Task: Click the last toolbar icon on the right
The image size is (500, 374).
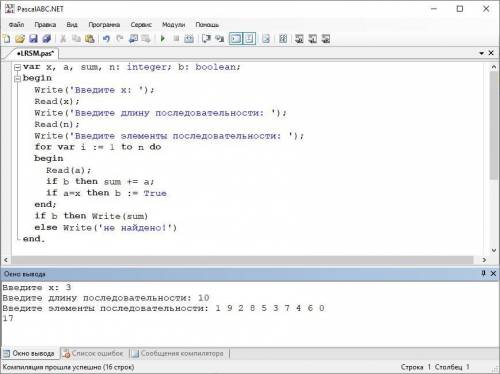Action: (x=326, y=39)
